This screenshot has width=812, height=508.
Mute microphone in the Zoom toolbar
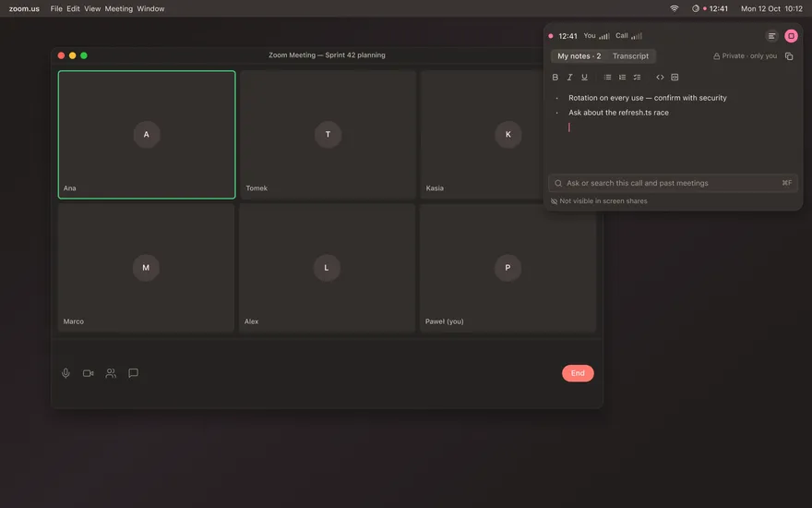(66, 373)
